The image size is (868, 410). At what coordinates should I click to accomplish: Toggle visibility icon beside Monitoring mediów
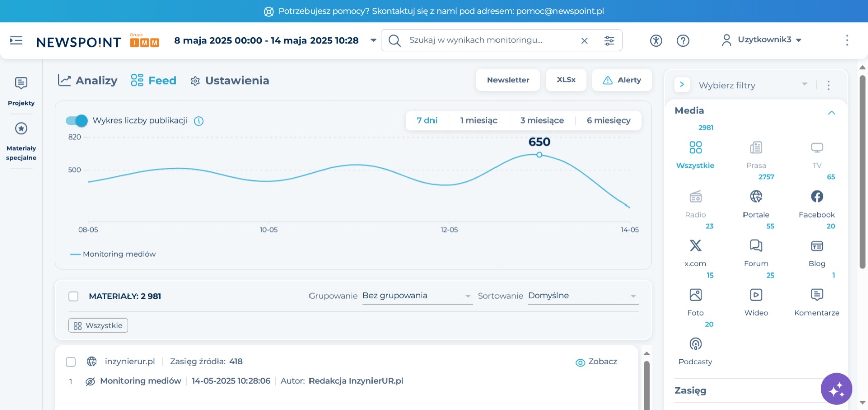(x=90, y=381)
